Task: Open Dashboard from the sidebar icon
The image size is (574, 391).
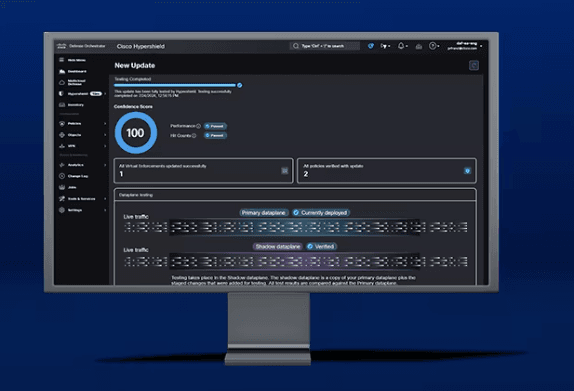Action: [x=62, y=71]
